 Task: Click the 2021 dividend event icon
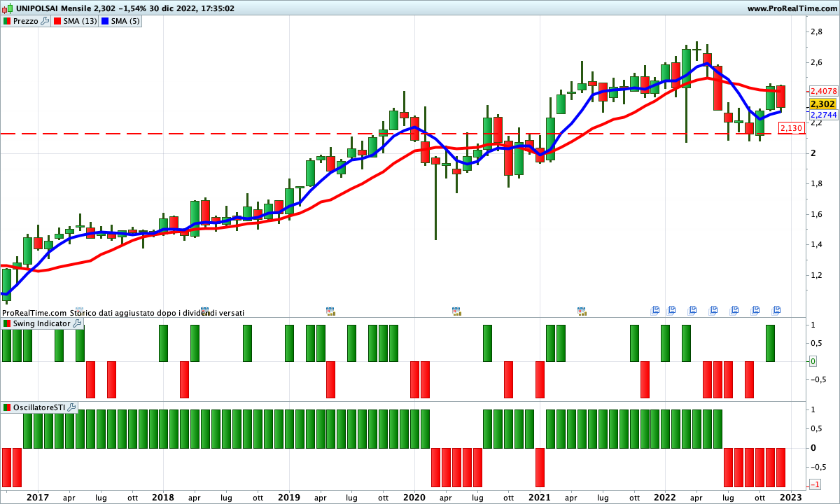tap(582, 310)
